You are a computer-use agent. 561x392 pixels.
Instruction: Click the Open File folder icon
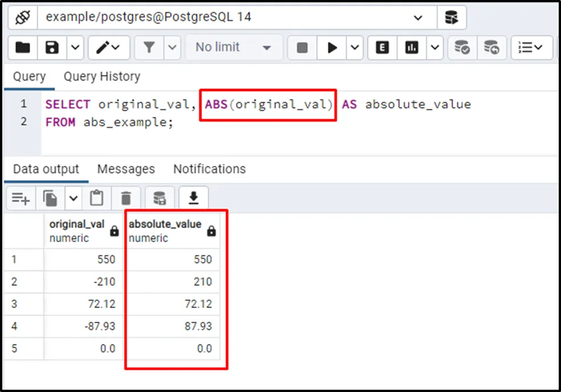click(23, 48)
